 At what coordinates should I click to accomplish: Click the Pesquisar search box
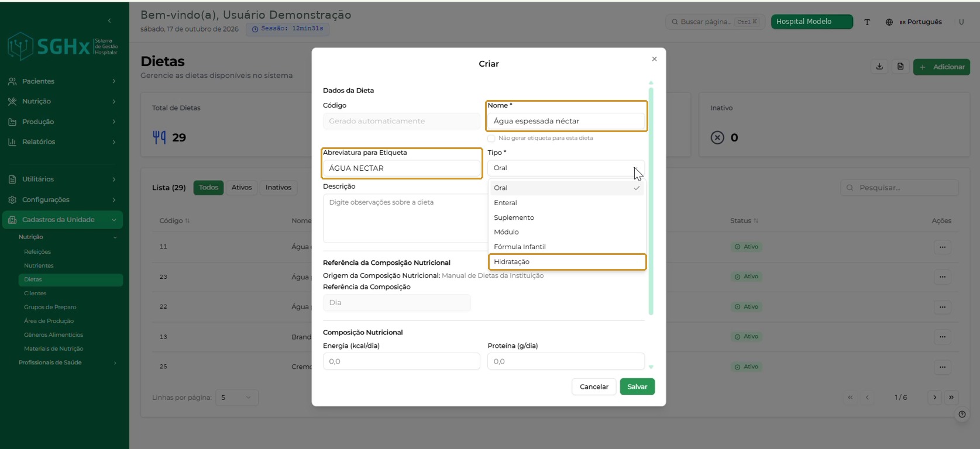[x=899, y=188]
